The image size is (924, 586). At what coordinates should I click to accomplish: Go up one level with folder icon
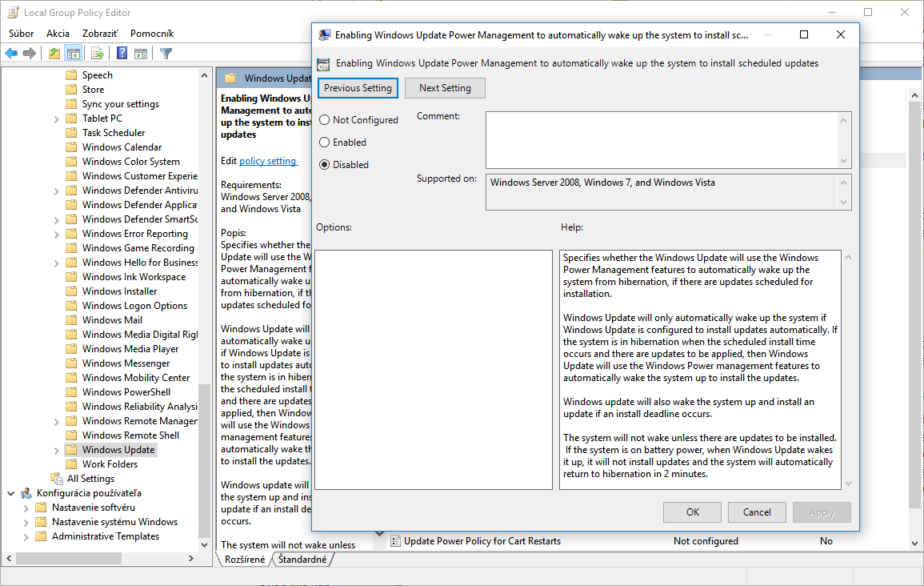tap(54, 54)
